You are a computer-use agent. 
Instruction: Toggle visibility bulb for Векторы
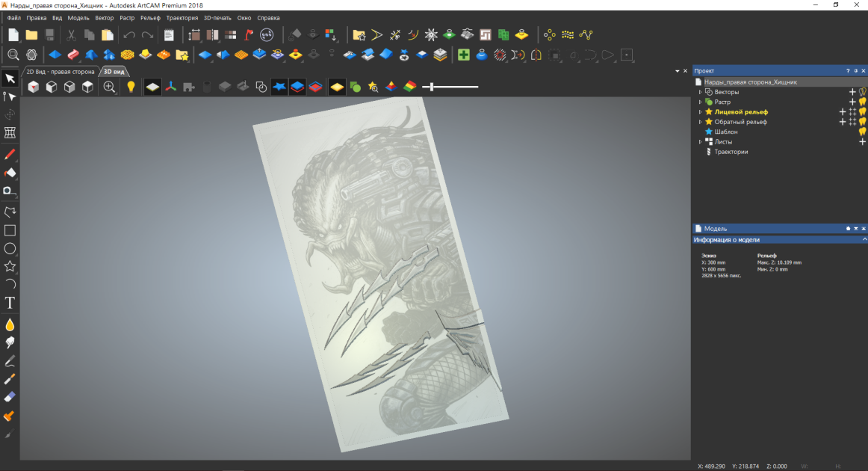(863, 92)
